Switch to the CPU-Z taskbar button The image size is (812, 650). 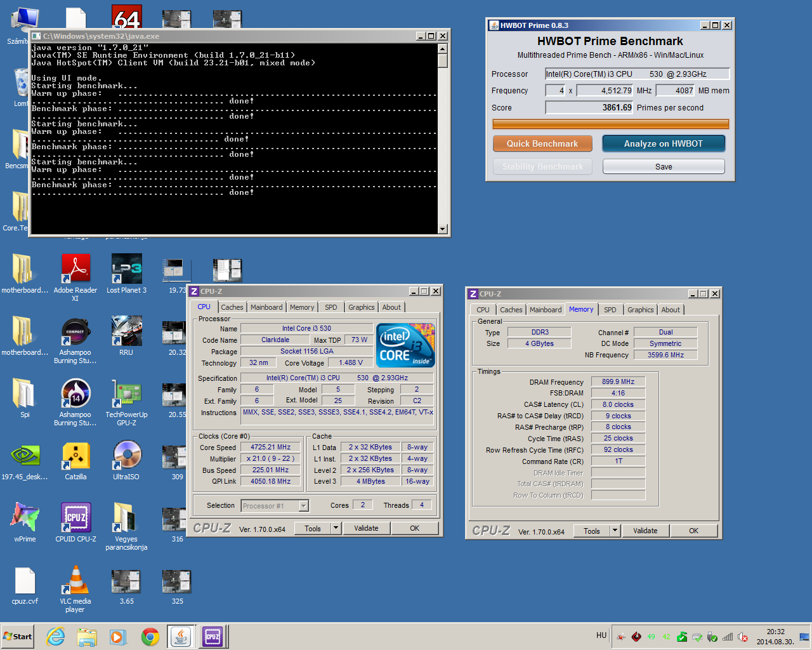pos(213,637)
